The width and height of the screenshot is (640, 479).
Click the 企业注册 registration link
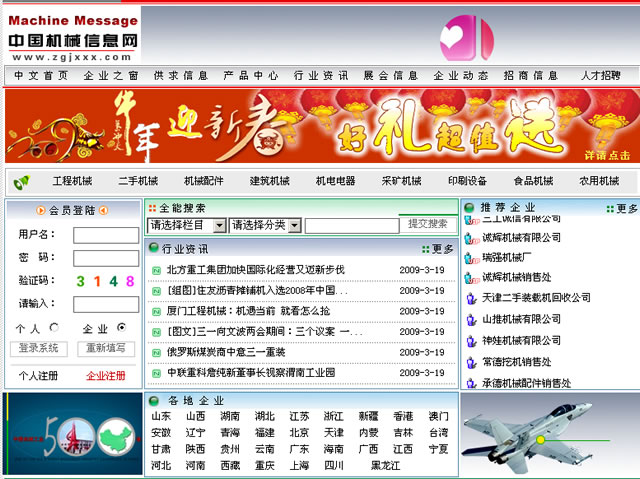coord(106,376)
